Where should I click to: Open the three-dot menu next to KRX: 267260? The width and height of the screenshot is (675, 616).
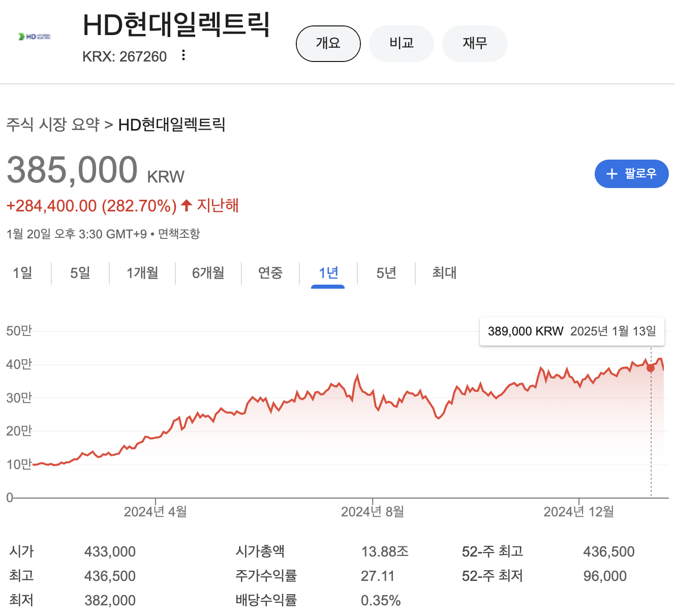tap(183, 55)
